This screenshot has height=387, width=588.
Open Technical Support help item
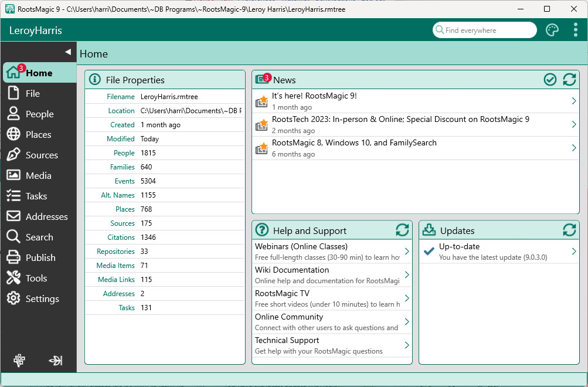[287, 341]
